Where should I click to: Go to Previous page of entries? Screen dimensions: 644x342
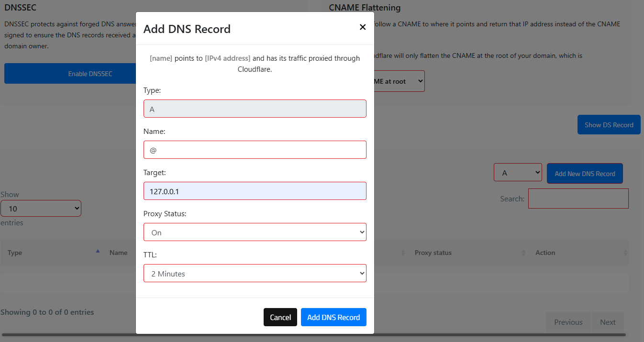[568, 322]
